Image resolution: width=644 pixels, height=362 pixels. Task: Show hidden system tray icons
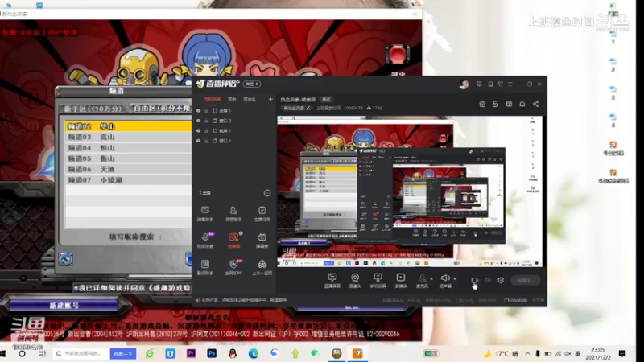coord(528,353)
